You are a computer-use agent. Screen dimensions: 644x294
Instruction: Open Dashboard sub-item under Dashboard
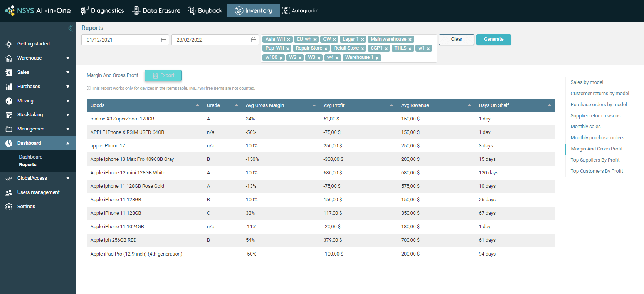(x=31, y=157)
